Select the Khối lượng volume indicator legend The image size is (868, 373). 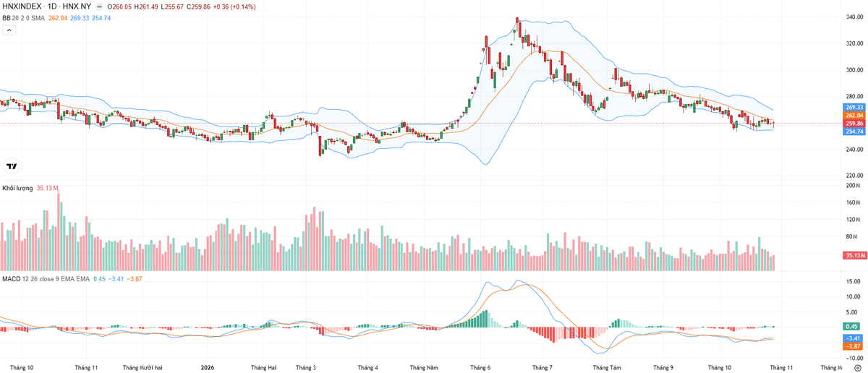point(18,188)
